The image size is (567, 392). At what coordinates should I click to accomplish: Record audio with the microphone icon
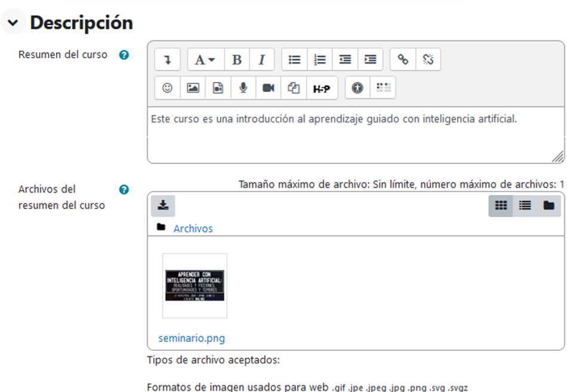pyautogui.click(x=243, y=88)
